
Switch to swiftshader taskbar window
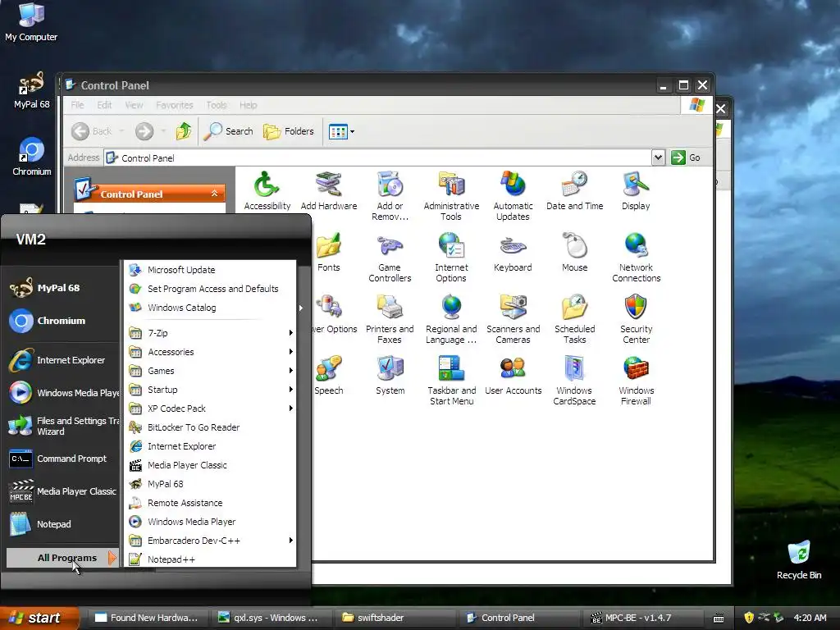394,618
